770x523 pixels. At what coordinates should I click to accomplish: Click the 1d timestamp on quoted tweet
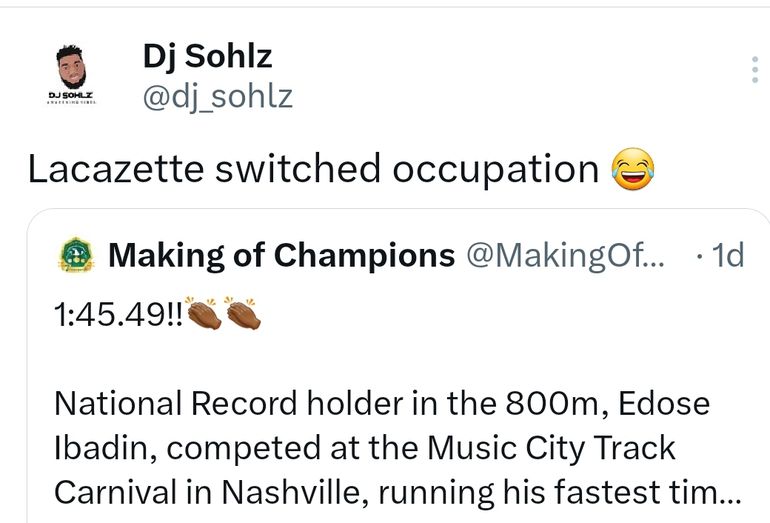728,256
